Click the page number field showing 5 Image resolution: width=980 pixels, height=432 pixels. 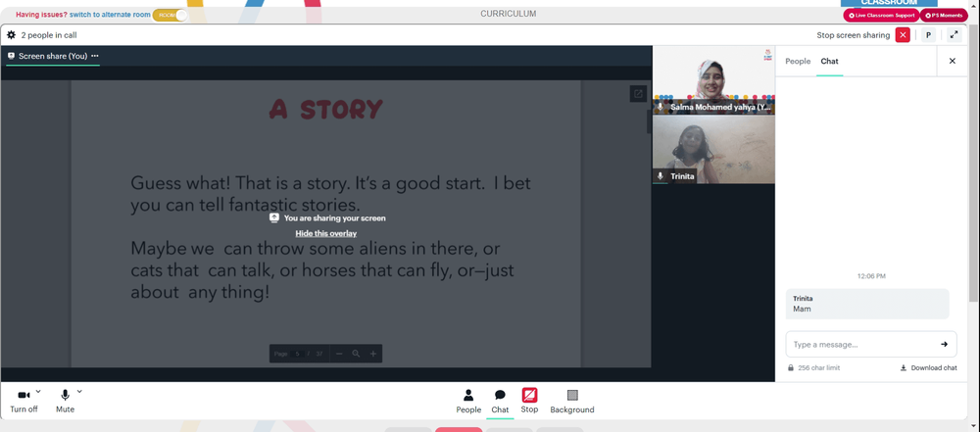click(x=298, y=354)
